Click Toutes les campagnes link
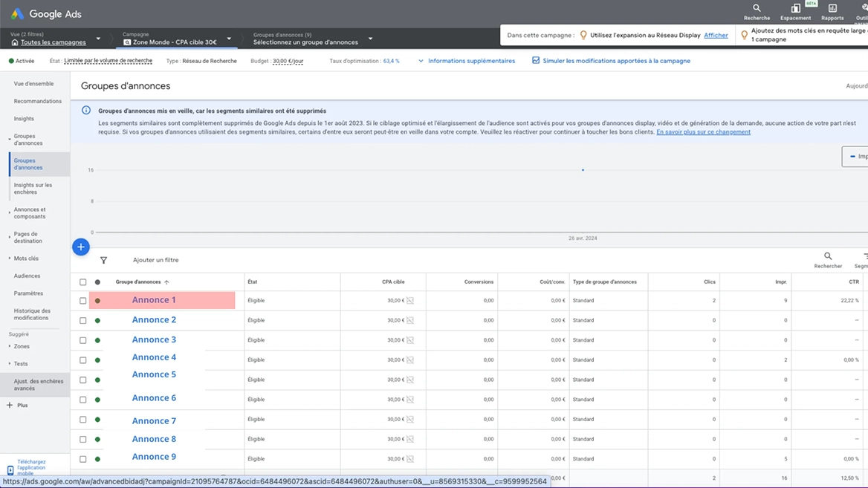The image size is (868, 488). [x=54, y=42]
